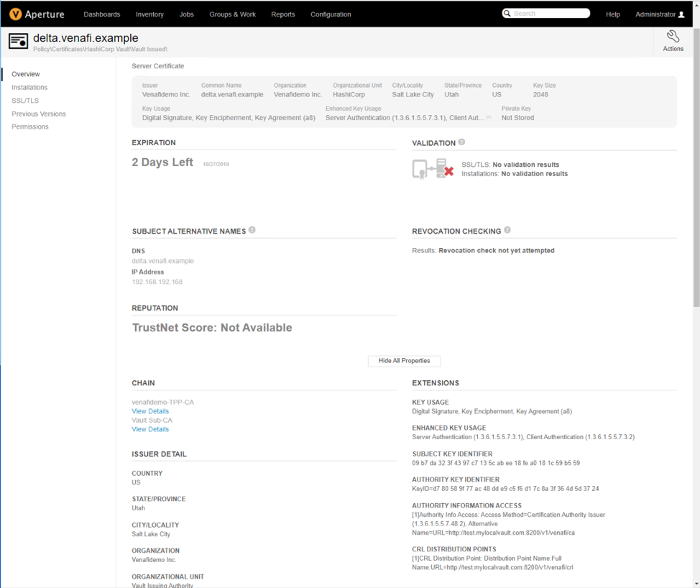Click the Organizational Unit value HashiCorp

point(349,95)
